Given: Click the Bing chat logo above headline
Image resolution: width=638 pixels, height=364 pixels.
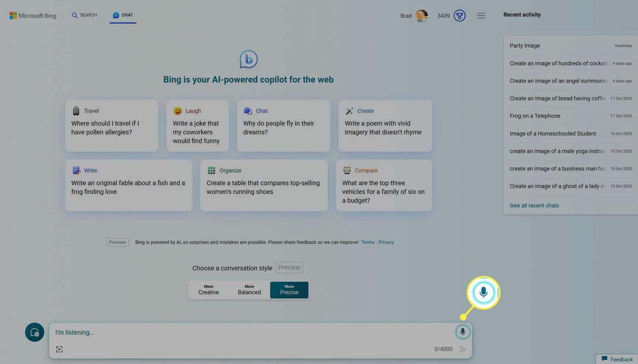Looking at the screenshot, I should (248, 59).
